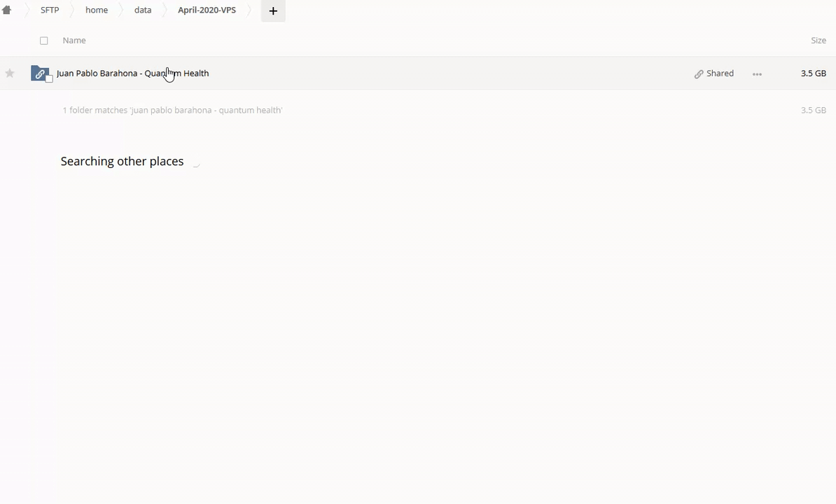
Task: Select the April-2020-VPS breadcrumb
Action: coord(207,10)
